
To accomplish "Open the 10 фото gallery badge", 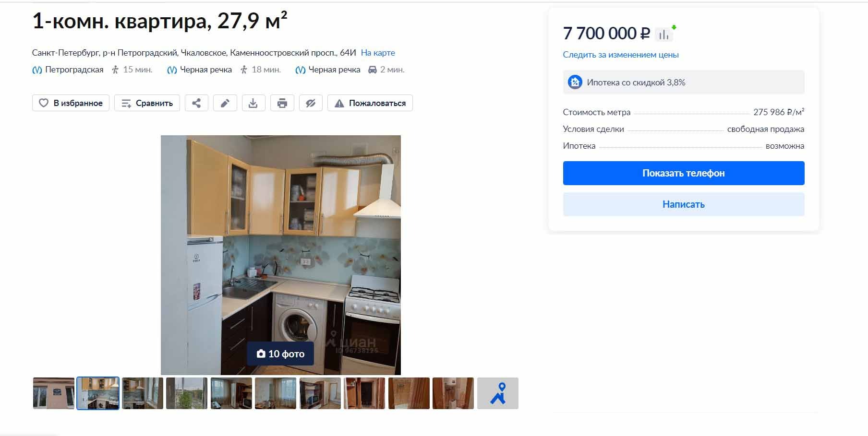I will pos(280,354).
